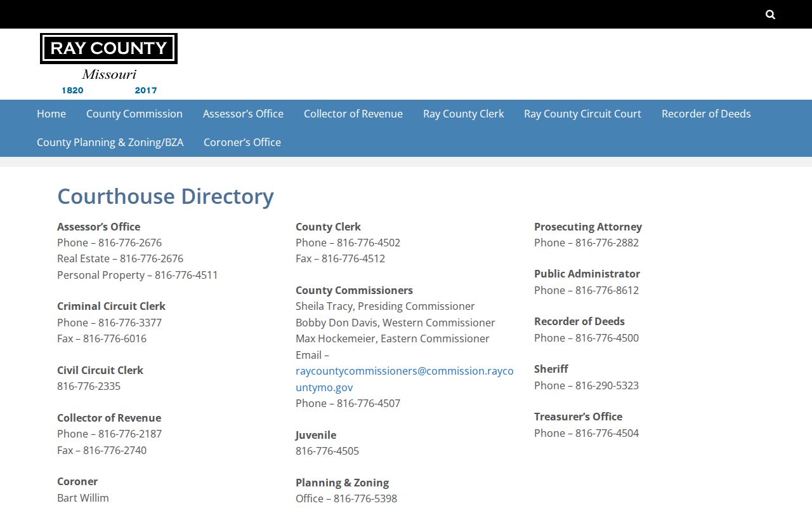Click the Civil Circuit Clerk heading
812x508 pixels.
point(100,370)
